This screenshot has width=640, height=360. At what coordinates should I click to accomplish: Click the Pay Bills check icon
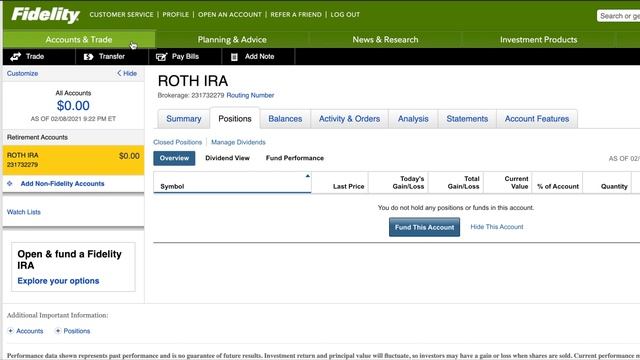point(162,57)
